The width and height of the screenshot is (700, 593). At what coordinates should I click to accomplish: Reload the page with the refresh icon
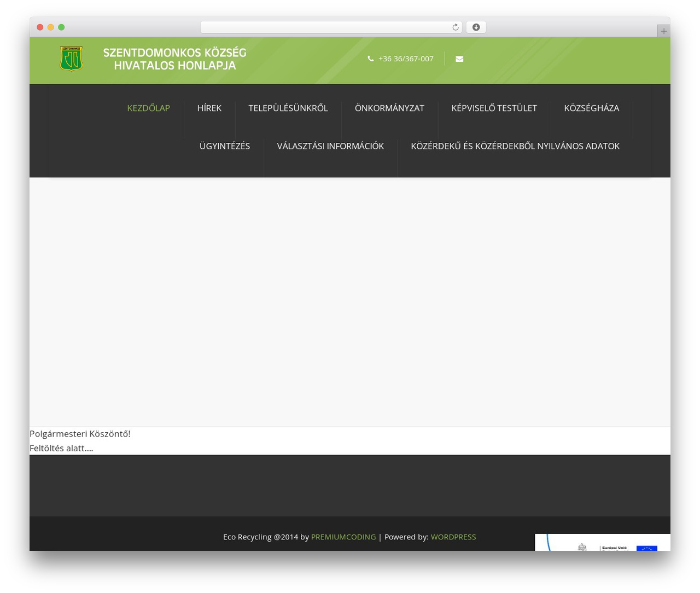click(455, 27)
